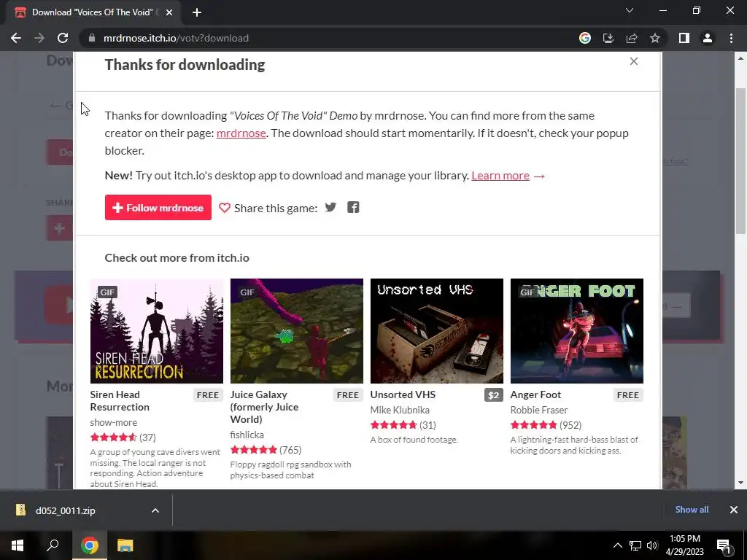Open the Learn more desktop app link
Screen dimensions: 747x560
500,175
